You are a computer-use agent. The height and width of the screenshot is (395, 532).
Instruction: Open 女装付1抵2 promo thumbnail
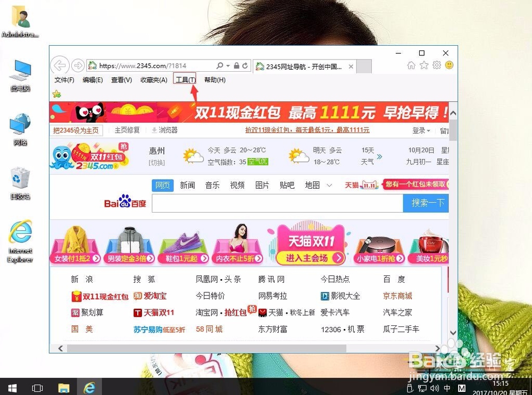[76, 245]
